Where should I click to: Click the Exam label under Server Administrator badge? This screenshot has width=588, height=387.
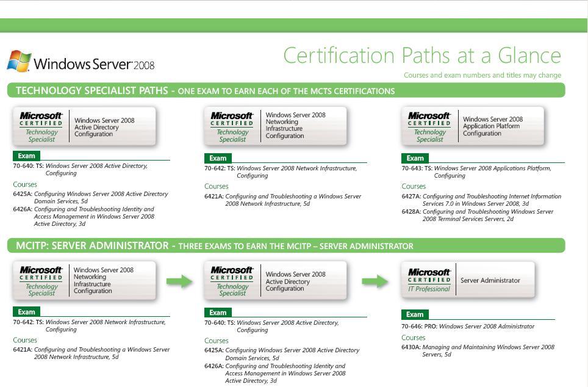414,314
